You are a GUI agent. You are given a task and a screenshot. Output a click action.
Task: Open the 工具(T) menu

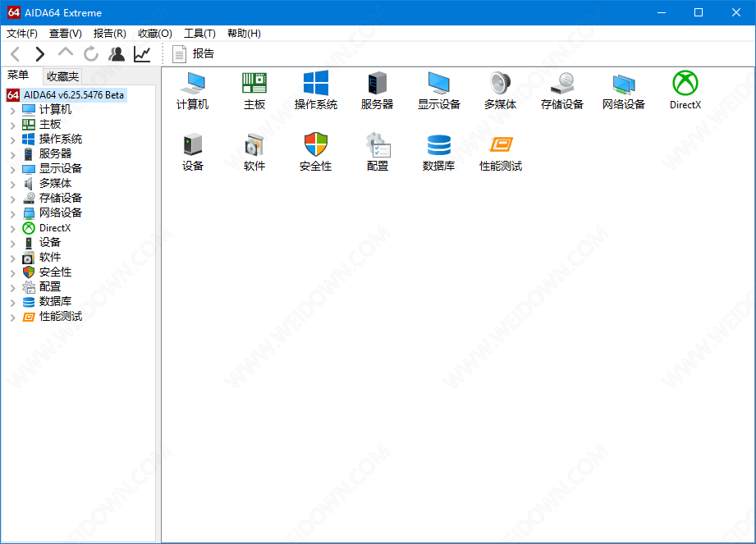coord(199,34)
